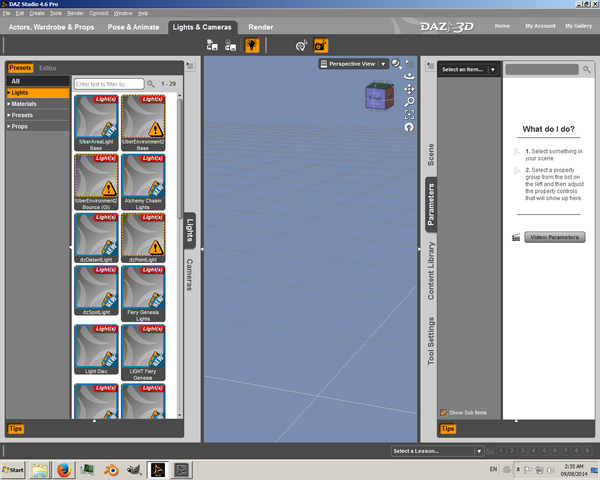Open the Window menu

click(x=123, y=13)
